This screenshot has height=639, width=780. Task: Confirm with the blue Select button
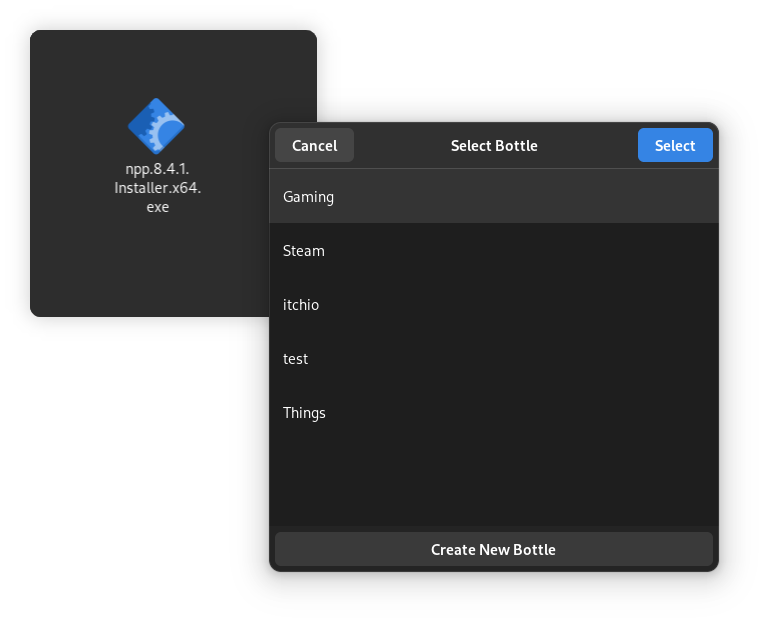click(675, 146)
